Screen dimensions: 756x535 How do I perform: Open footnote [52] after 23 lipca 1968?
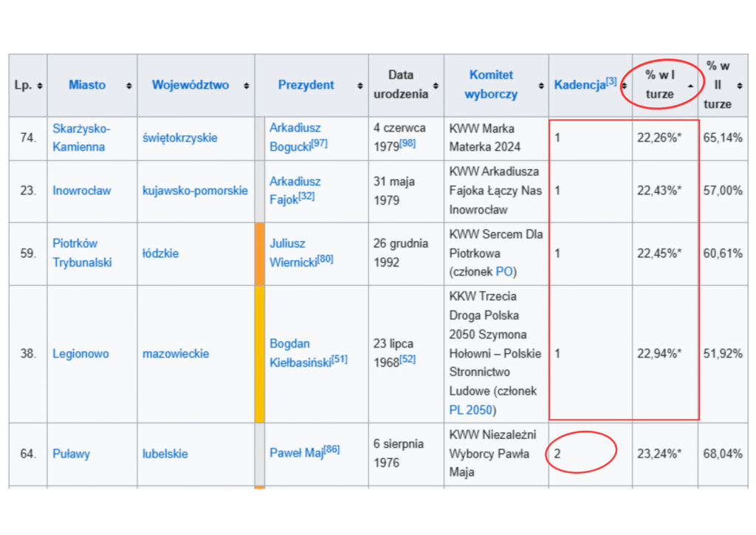pyautogui.click(x=408, y=359)
